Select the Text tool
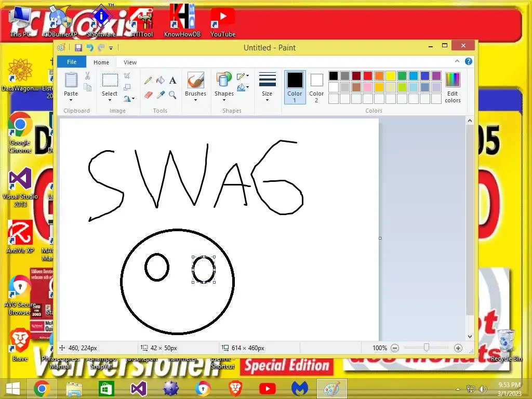This screenshot has width=532, height=399. [x=172, y=80]
